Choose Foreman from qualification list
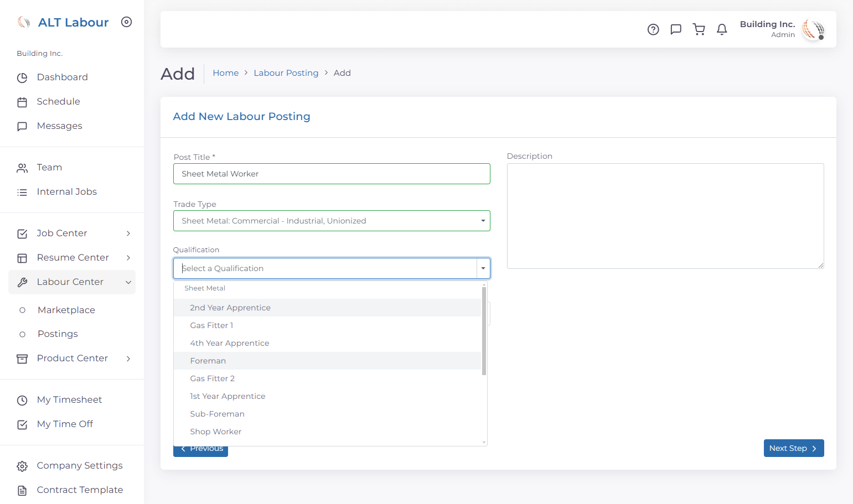Screen dimensions: 853x504 click(327, 361)
